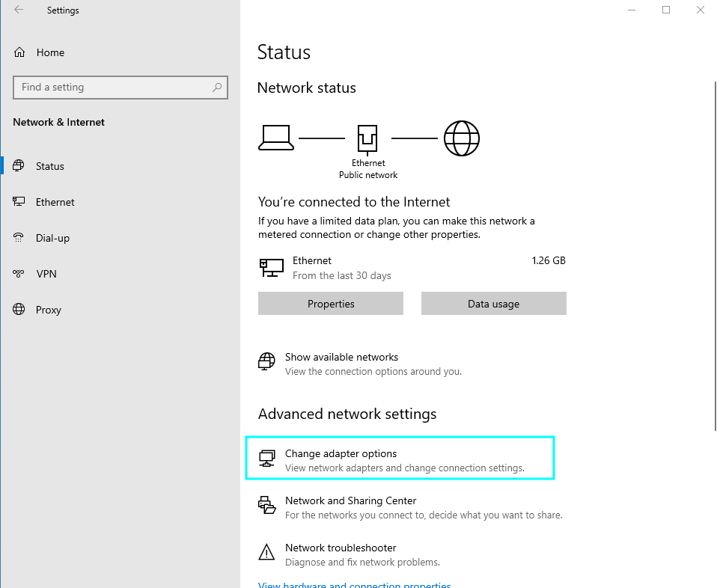Minimize the Settings window
This screenshot has height=588, width=717.
pos(632,10)
